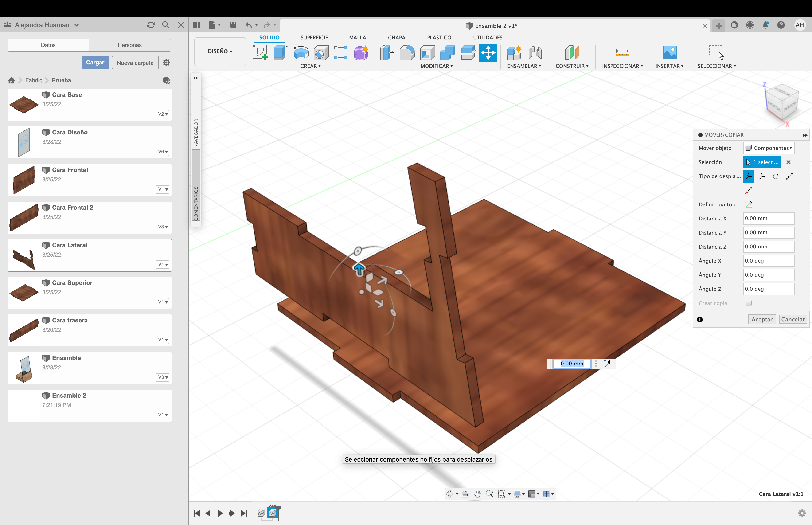Click the Create Form purple icon
Image resolution: width=812 pixels, height=525 pixels.
point(361,53)
